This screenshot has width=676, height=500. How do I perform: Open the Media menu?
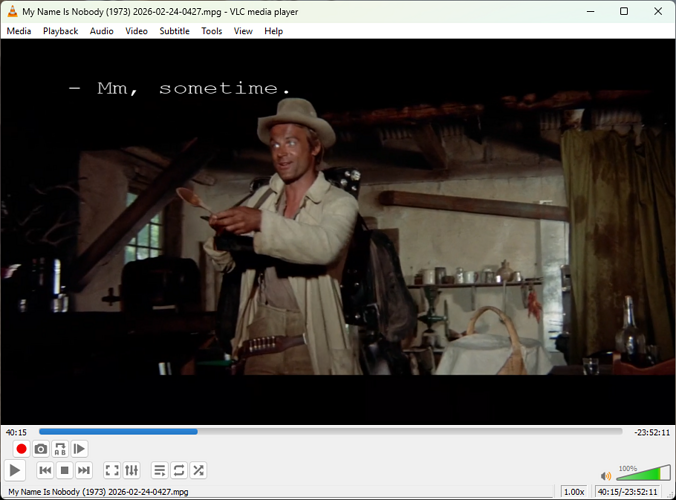click(19, 31)
